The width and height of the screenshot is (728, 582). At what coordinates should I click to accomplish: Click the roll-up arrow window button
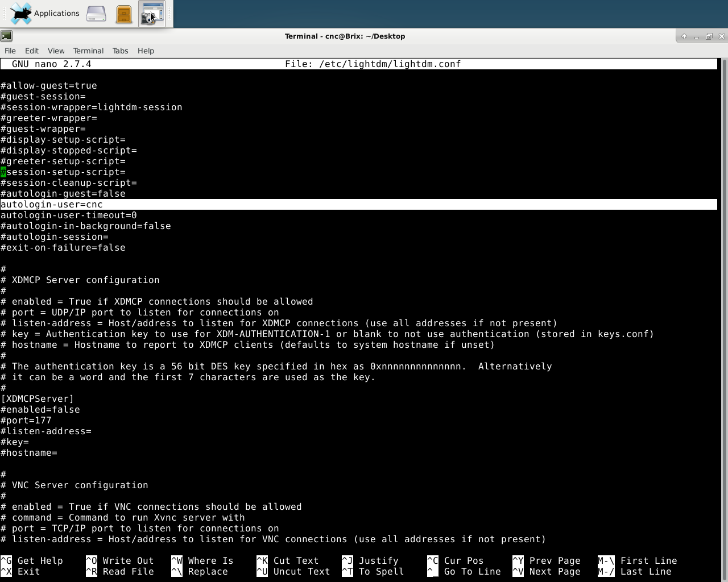[684, 36]
